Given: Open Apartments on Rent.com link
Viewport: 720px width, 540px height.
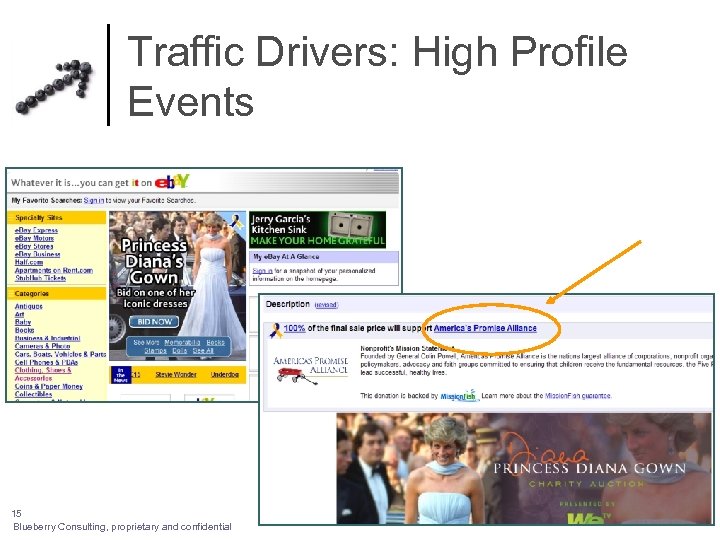Looking at the screenshot, I should click(x=54, y=270).
